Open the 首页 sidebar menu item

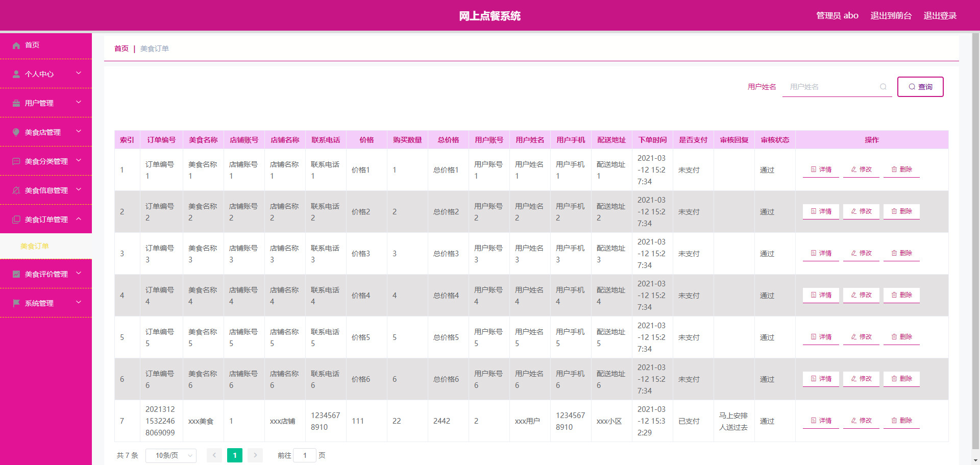(x=46, y=45)
